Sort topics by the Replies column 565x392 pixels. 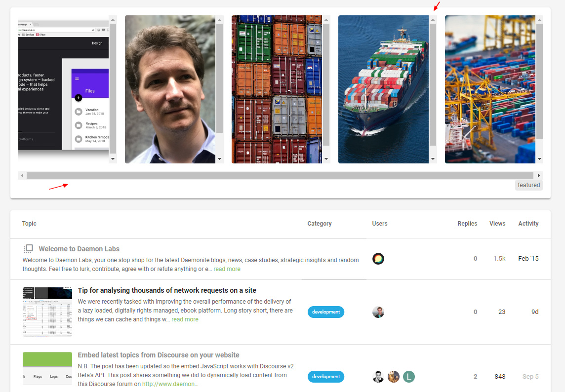point(467,223)
